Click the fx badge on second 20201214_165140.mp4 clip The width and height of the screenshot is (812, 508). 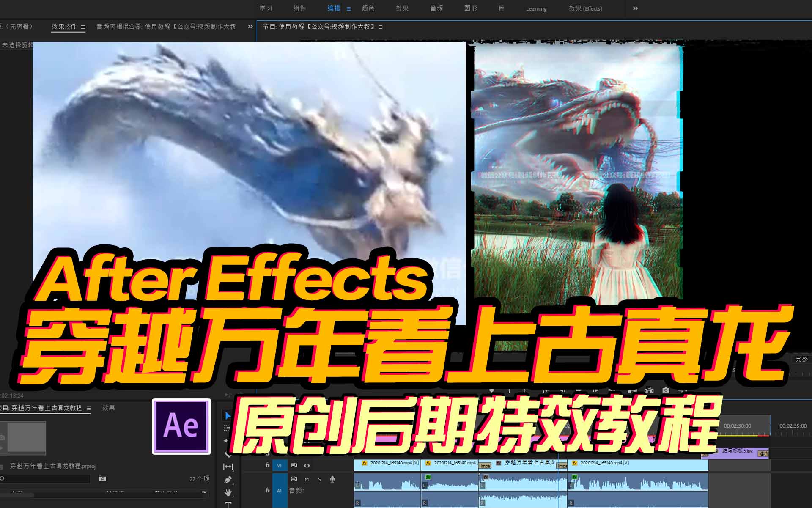click(428, 463)
